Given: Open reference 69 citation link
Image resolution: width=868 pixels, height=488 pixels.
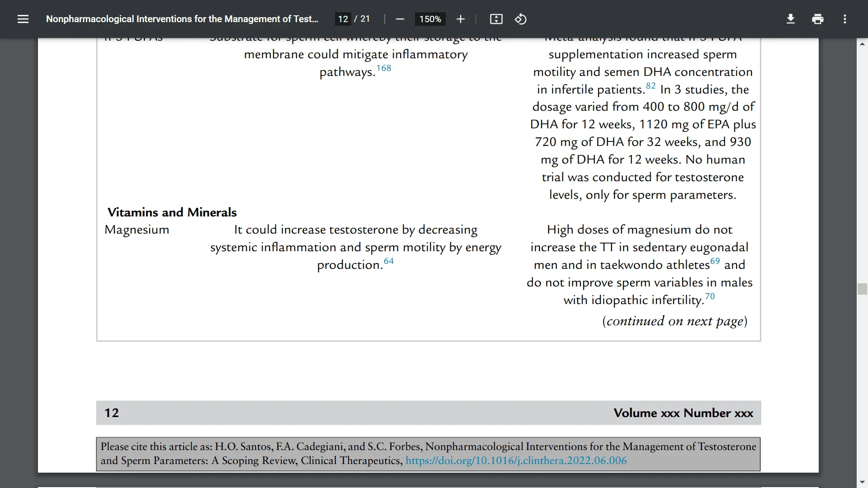Looking at the screenshot, I should [x=715, y=261].
